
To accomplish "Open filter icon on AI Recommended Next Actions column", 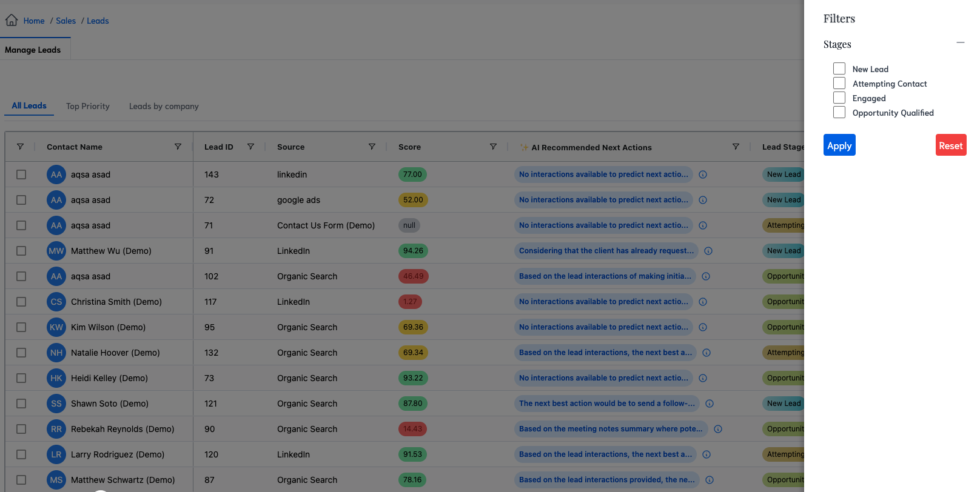I will click(736, 147).
